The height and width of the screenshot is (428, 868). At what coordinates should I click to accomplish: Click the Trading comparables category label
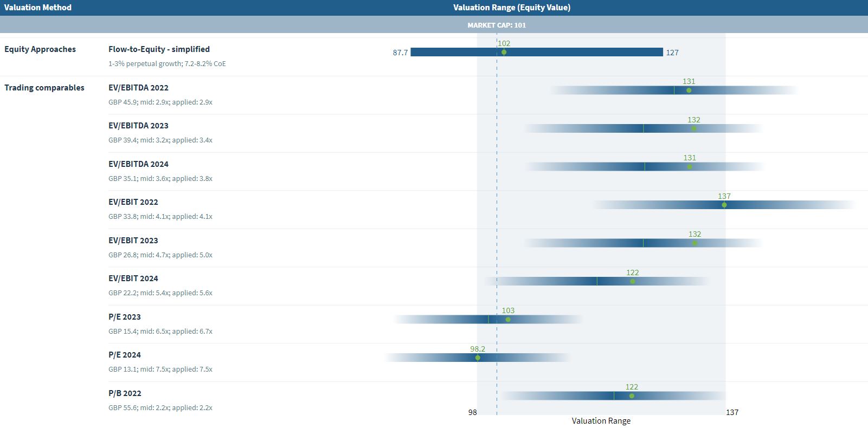pos(44,88)
